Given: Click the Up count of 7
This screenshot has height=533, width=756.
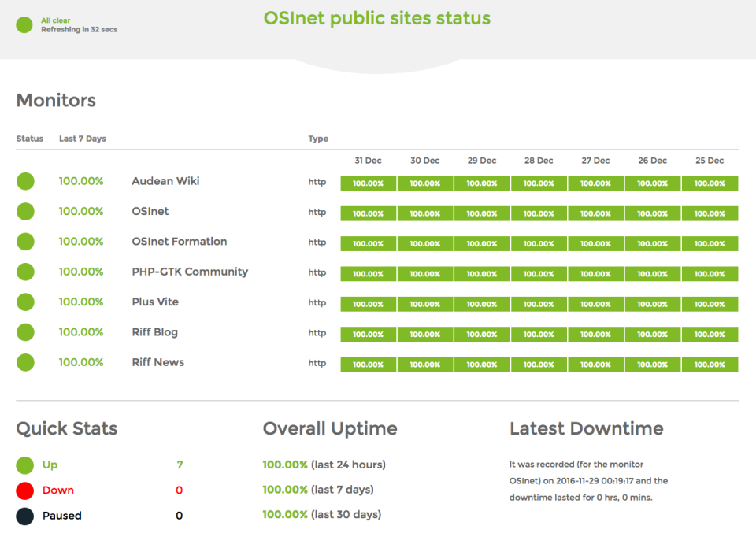Looking at the screenshot, I should 180,465.
